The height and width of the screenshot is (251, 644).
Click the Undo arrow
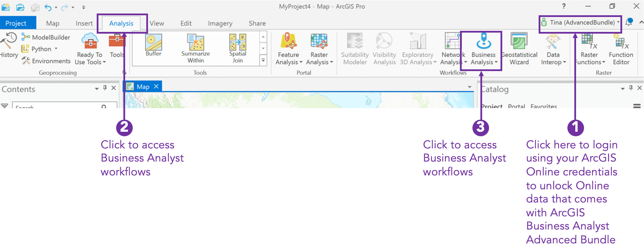pyautogui.click(x=48, y=7)
